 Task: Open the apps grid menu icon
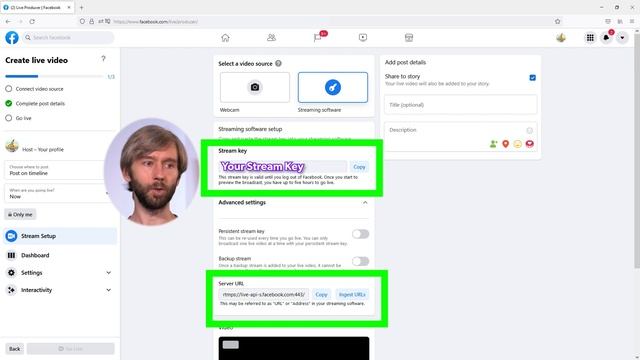click(590, 38)
